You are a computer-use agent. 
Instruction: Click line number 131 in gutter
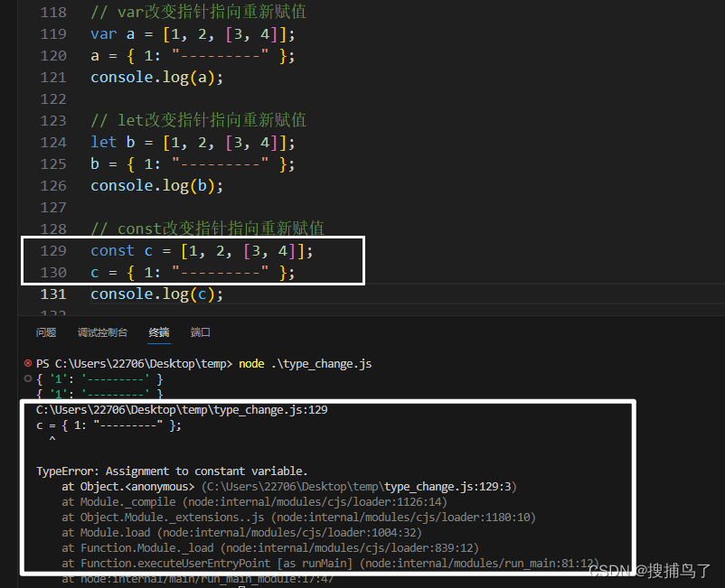click(53, 294)
